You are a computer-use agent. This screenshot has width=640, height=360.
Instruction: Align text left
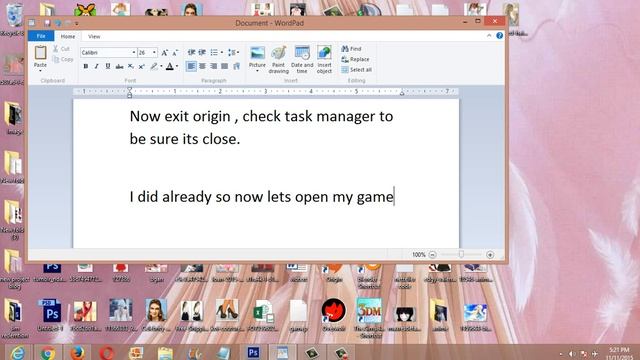point(191,66)
